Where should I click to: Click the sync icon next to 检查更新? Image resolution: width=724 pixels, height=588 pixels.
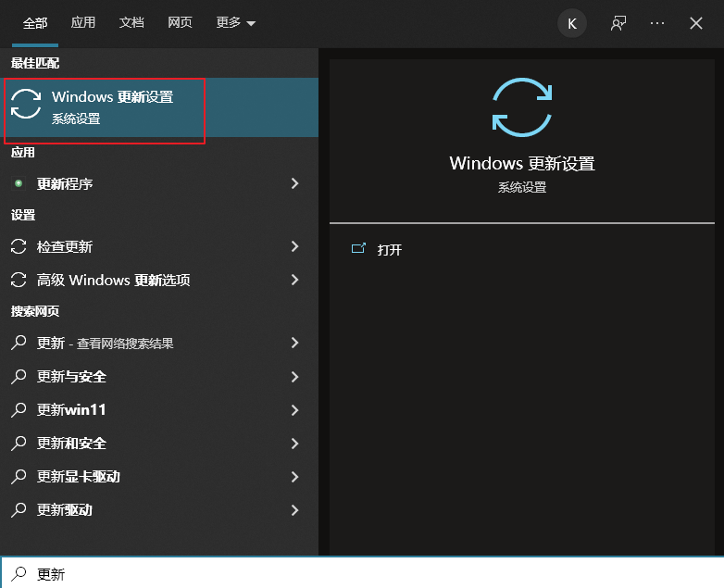(19, 246)
